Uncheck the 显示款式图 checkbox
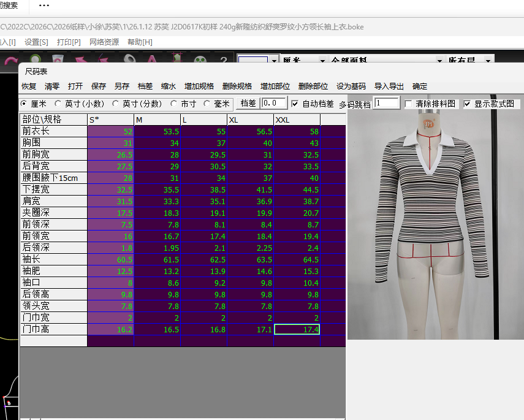Screen dimensions: 524x420 (467, 104)
